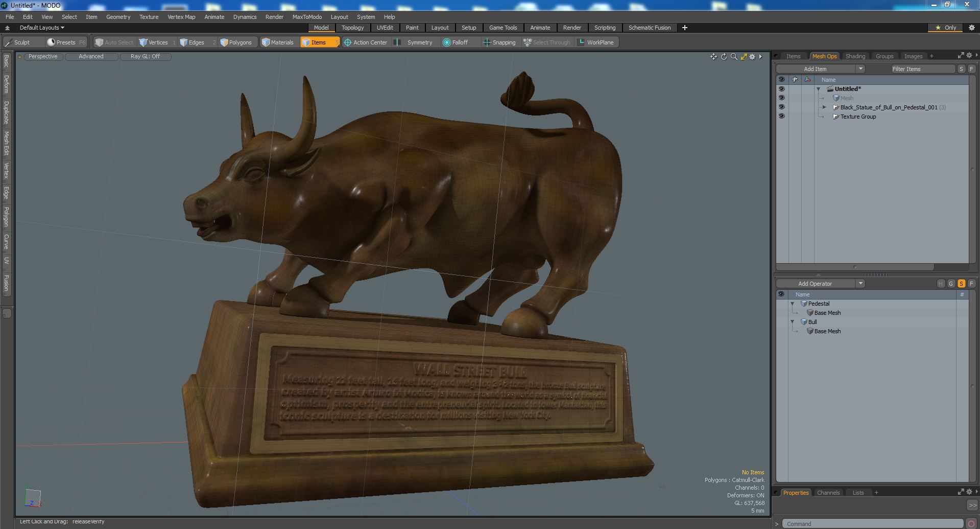The height and width of the screenshot is (529, 980).
Task: Click the Only button with star
Action: [945, 28]
